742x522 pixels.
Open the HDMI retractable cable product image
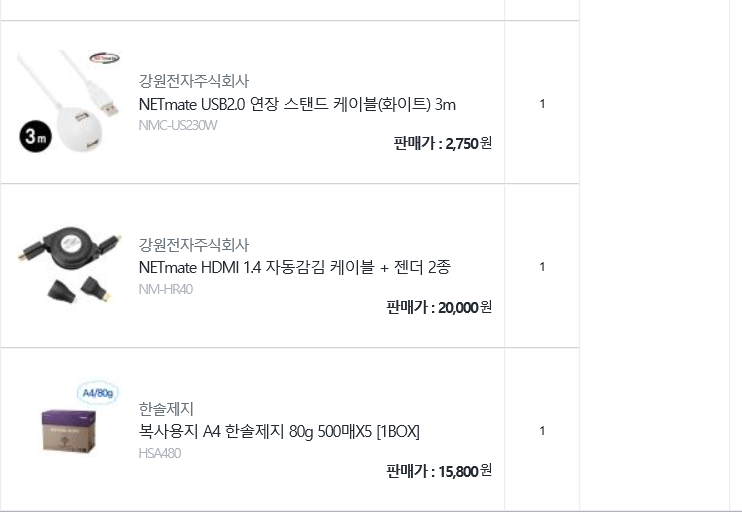(x=68, y=265)
